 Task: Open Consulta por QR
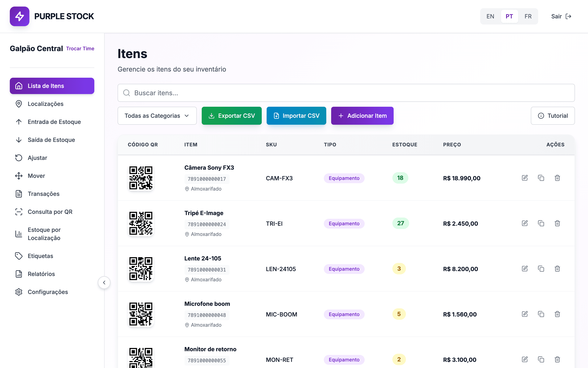coord(52,212)
